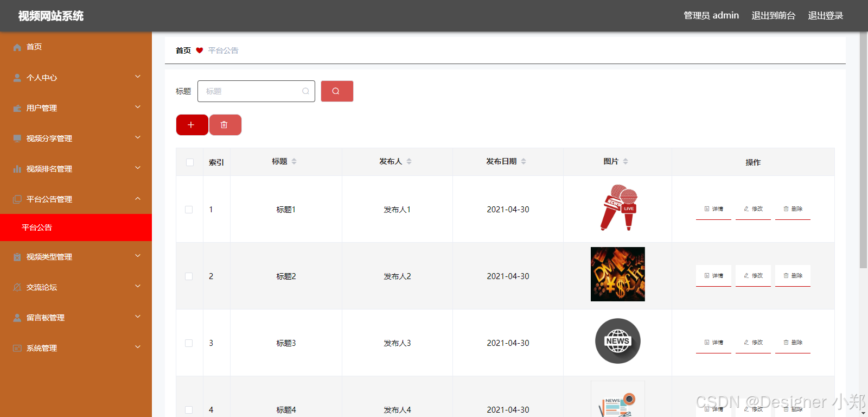This screenshot has width=868, height=417.
Task: Click 退出登录 in the top bar
Action: click(x=825, y=16)
